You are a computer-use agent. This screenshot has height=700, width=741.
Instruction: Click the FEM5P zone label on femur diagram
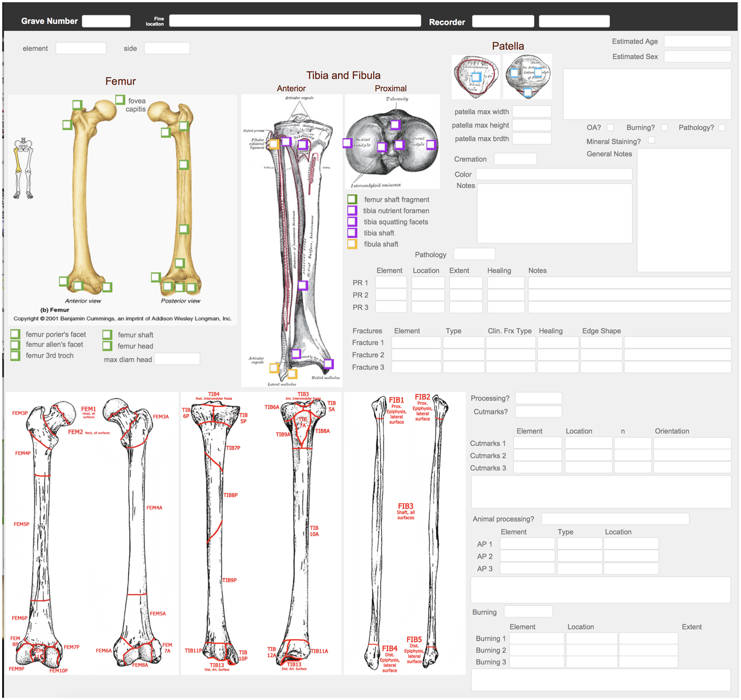[x=21, y=524]
